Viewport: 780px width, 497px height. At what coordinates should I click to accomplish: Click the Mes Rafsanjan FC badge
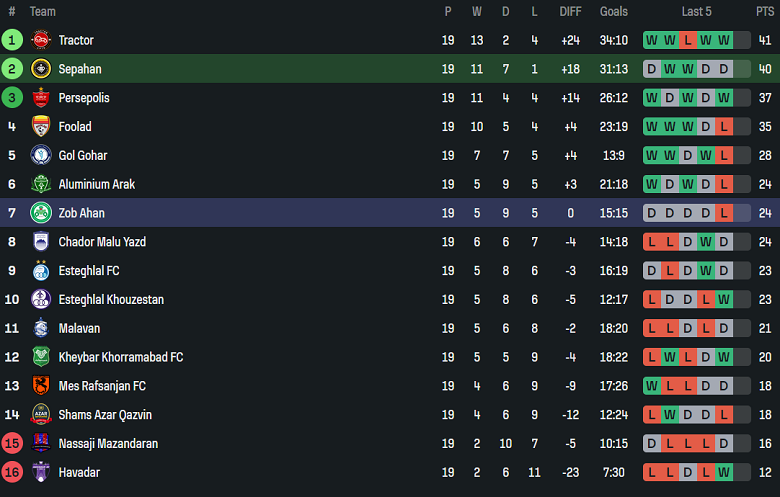41,386
